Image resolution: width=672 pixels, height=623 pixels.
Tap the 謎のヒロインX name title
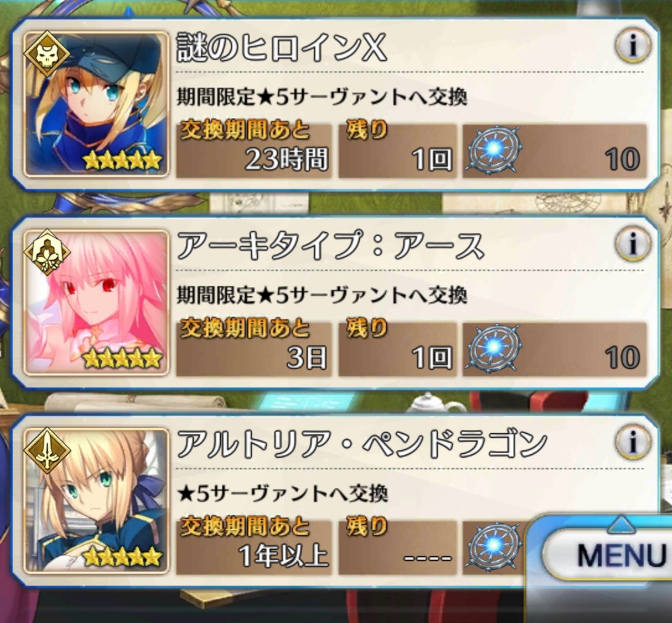click(282, 47)
